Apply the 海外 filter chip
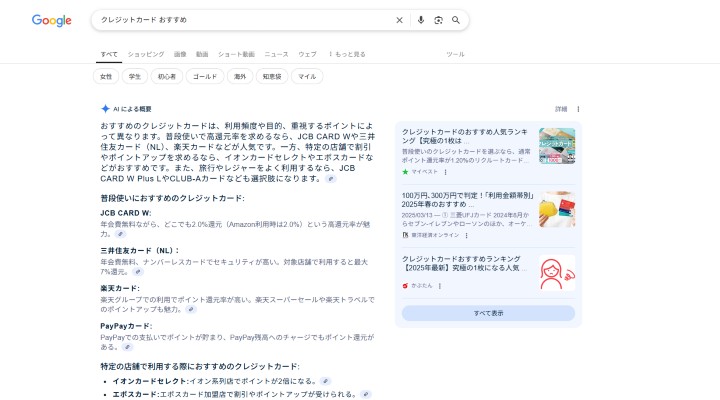The height and width of the screenshot is (400, 720). pos(240,77)
